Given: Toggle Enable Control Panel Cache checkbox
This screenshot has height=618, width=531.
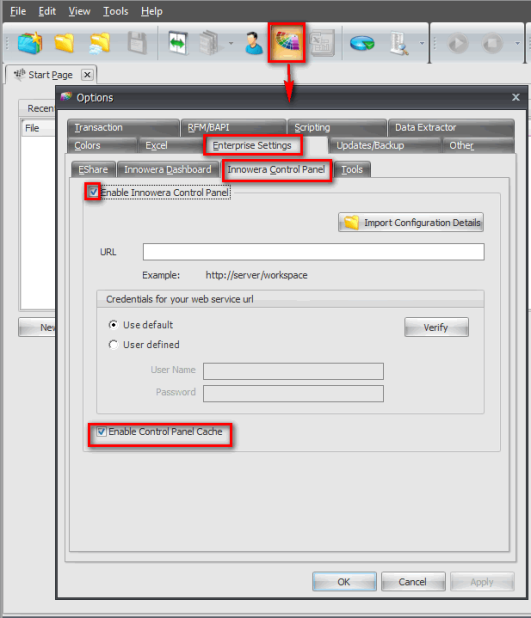Looking at the screenshot, I should coord(102,432).
